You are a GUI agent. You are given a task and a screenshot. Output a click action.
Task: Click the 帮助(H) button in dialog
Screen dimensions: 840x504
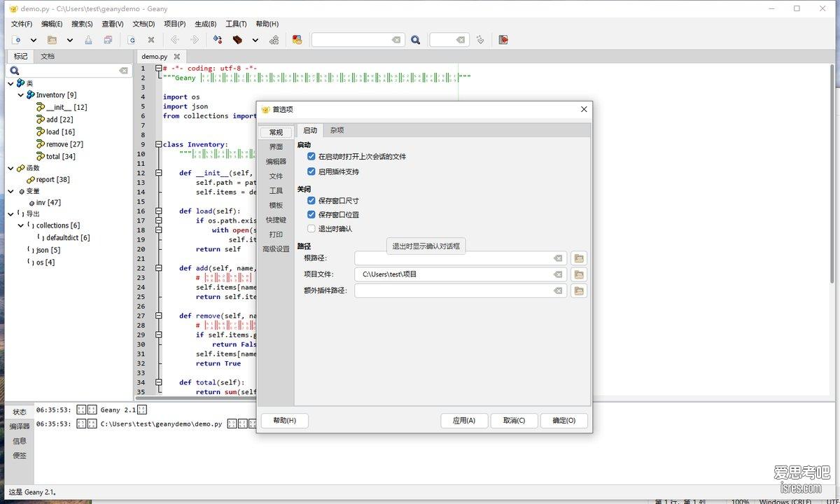pyautogui.click(x=284, y=421)
